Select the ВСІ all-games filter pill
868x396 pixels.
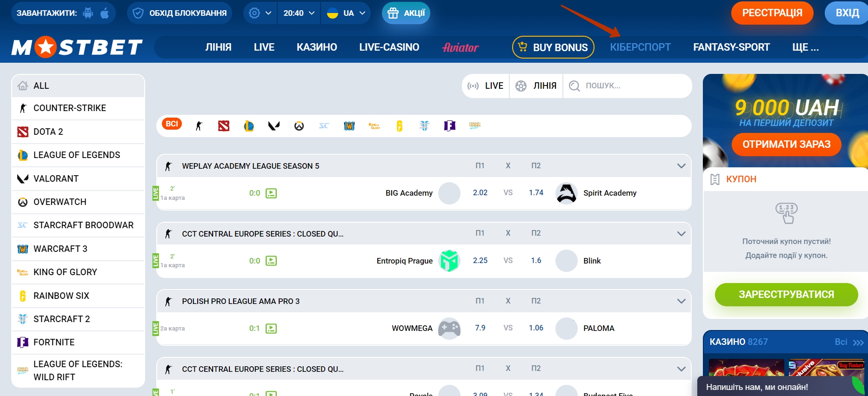click(x=172, y=124)
